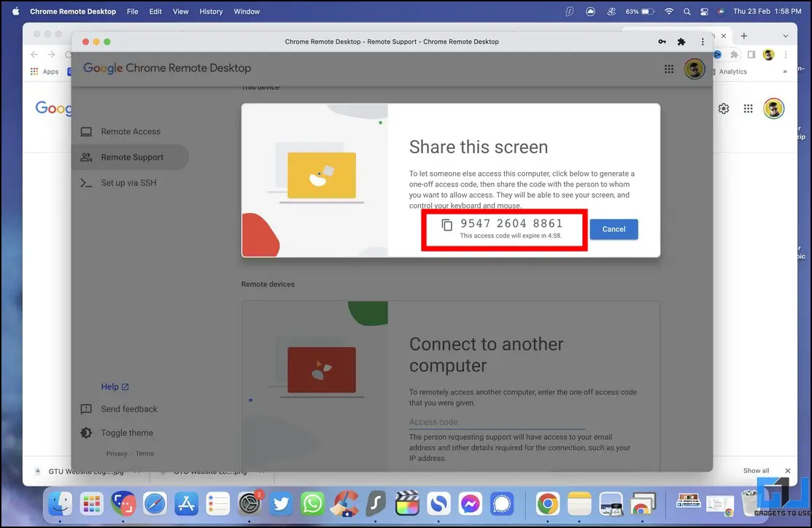
Task: Click the Google account avatar on background page
Action: coord(773,109)
